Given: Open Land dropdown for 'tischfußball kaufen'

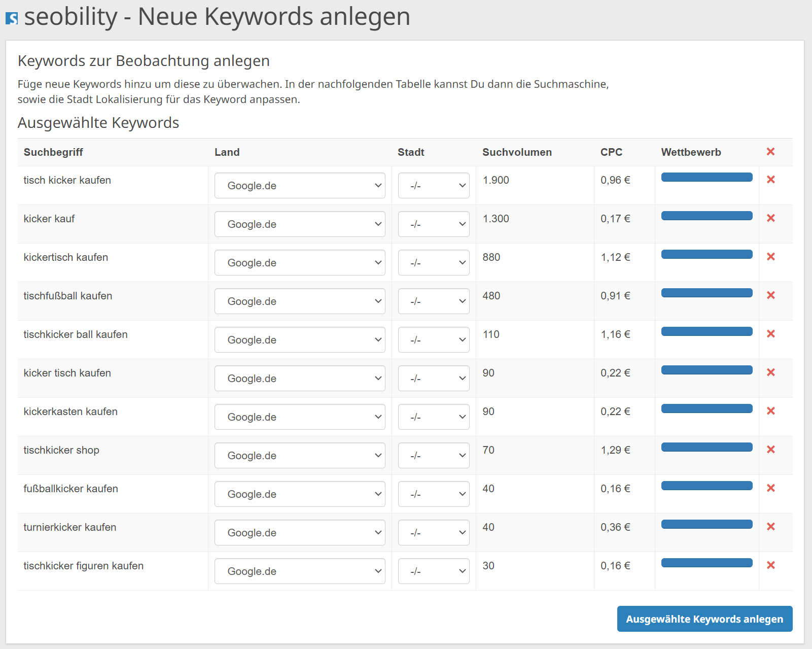Looking at the screenshot, I should [x=300, y=301].
